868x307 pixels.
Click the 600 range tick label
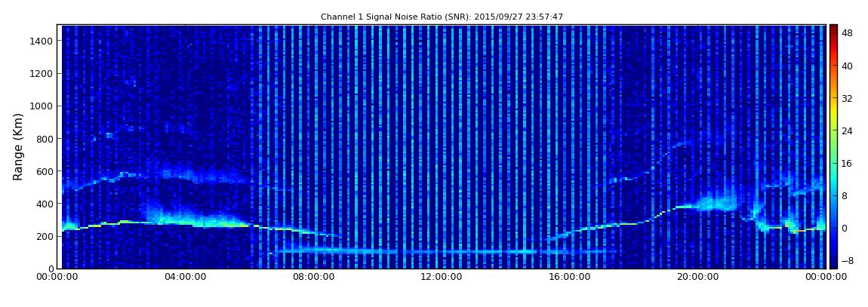click(44, 171)
